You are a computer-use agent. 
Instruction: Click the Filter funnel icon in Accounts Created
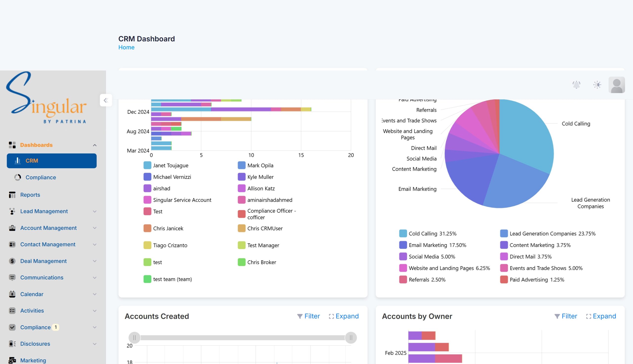300,316
